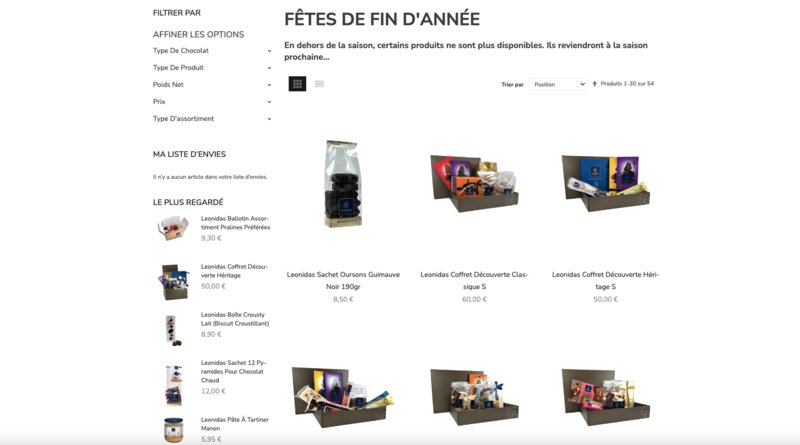This screenshot has height=445, width=800.
Task: Open Coffret Découverte Héritage S main image
Action: (x=605, y=183)
